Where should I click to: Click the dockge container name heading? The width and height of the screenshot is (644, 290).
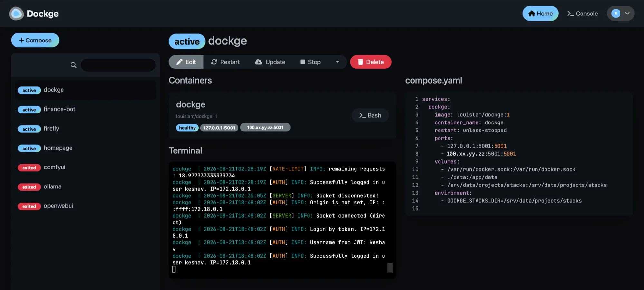tap(191, 104)
